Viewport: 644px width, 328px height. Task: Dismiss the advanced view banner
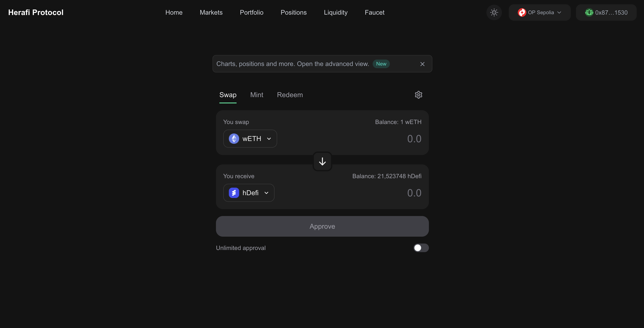(422, 64)
